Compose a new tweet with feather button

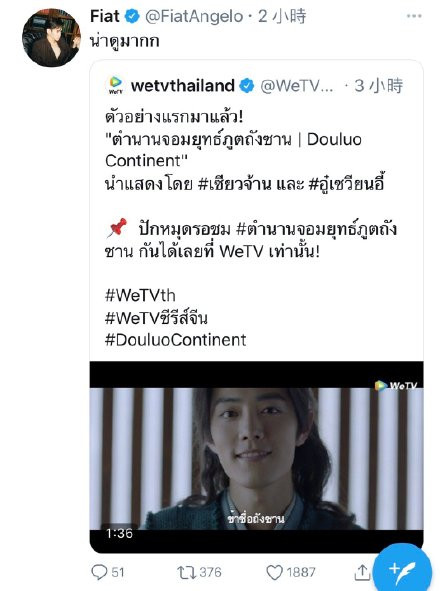(x=402, y=570)
